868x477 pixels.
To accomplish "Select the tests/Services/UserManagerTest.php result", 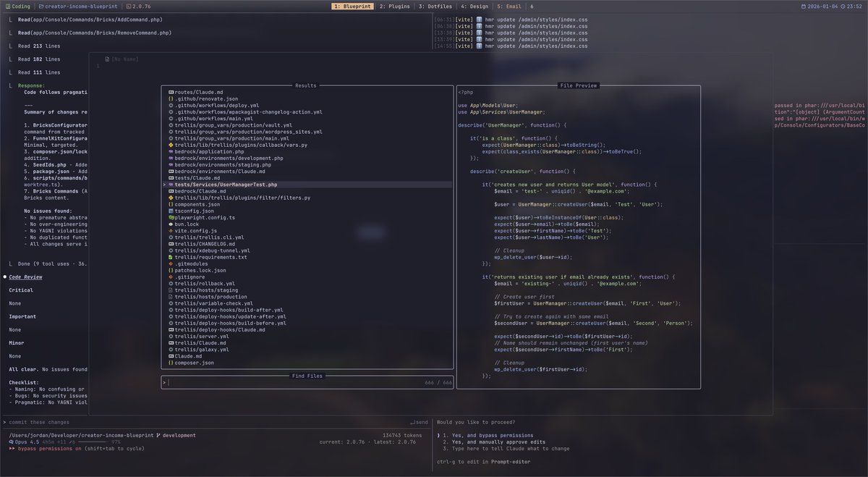I will coord(231,185).
